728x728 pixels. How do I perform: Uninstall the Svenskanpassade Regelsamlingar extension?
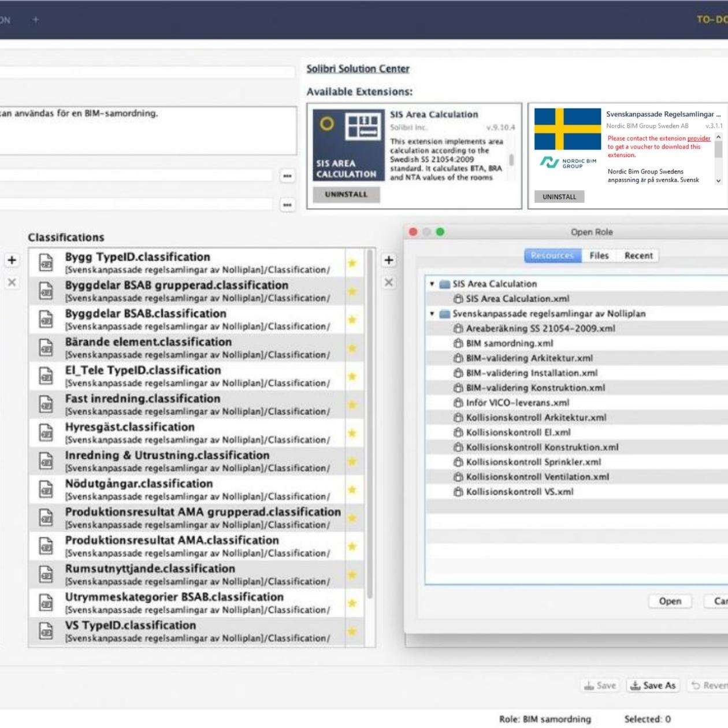[559, 196]
